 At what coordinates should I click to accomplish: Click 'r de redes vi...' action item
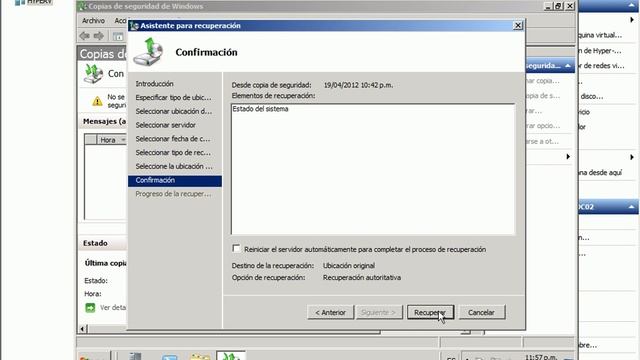pyautogui.click(x=601, y=66)
